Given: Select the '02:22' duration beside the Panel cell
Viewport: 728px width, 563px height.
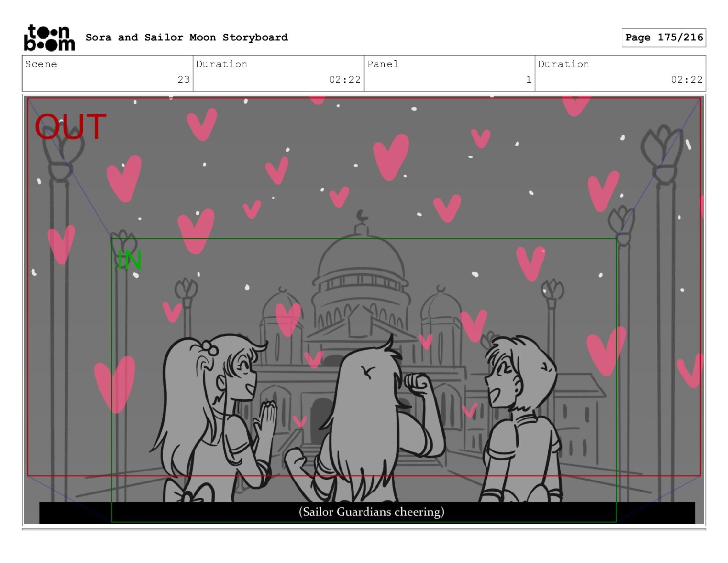Looking at the screenshot, I should click(x=687, y=80).
